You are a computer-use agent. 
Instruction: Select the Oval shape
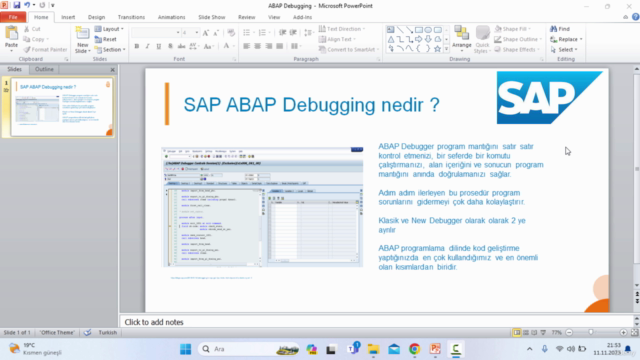coord(428,30)
